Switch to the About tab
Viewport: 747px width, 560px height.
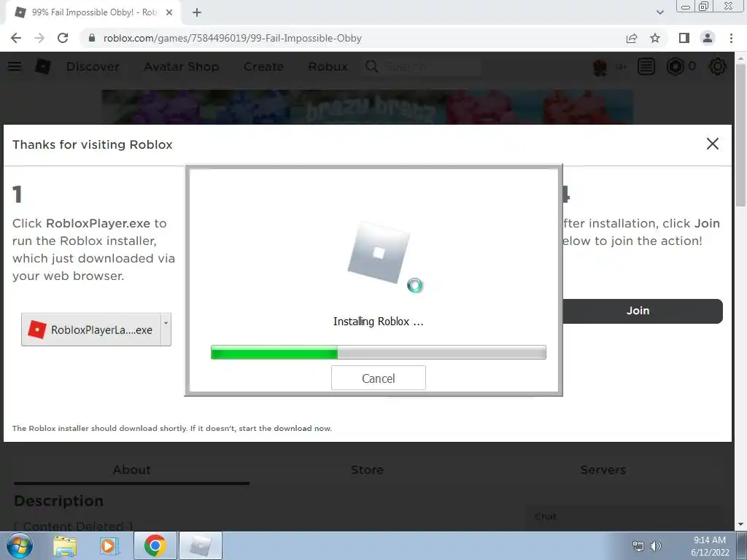click(x=132, y=470)
